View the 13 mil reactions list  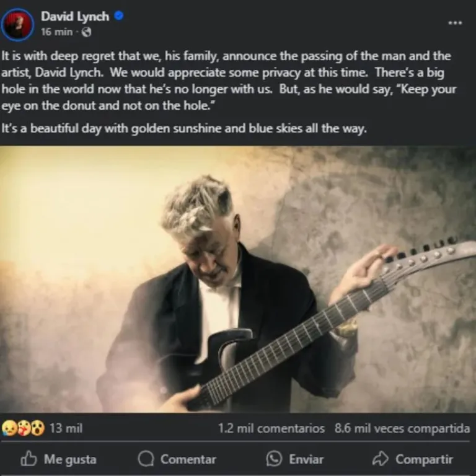[x=66, y=428]
